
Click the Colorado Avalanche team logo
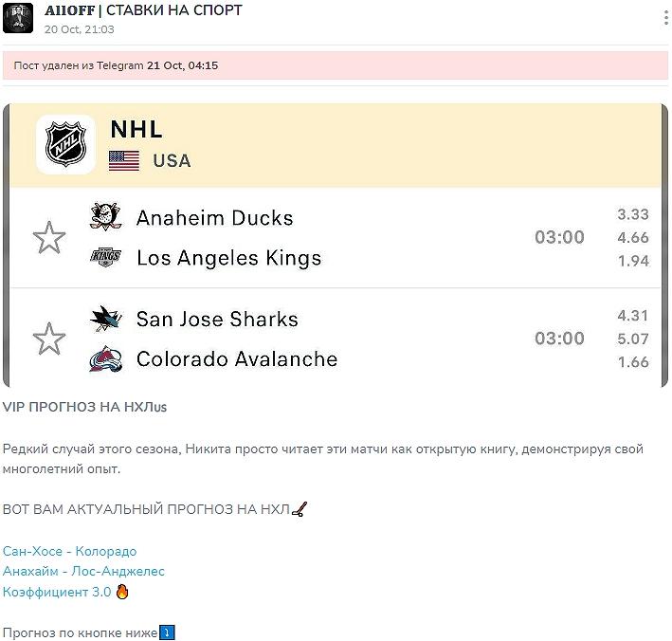coord(106,359)
